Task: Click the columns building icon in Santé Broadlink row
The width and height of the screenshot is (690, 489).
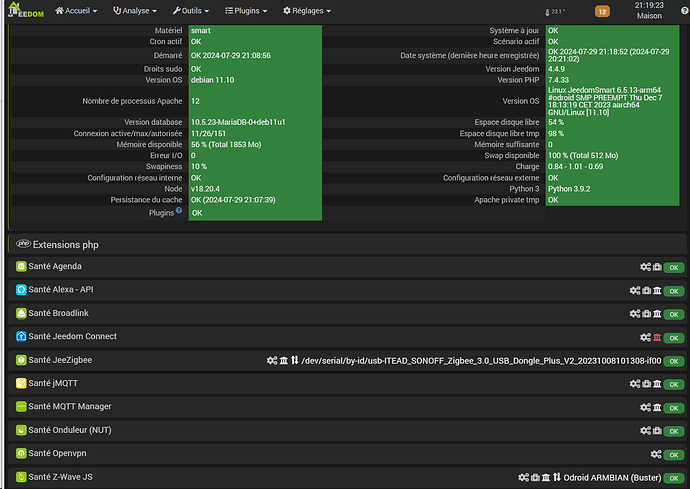Action: pyautogui.click(x=657, y=314)
